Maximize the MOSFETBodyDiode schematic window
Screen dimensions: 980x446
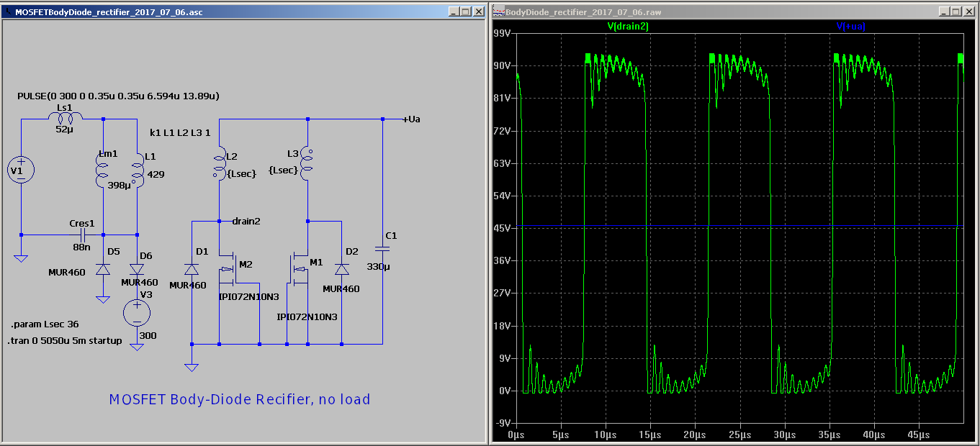pyautogui.click(x=465, y=12)
